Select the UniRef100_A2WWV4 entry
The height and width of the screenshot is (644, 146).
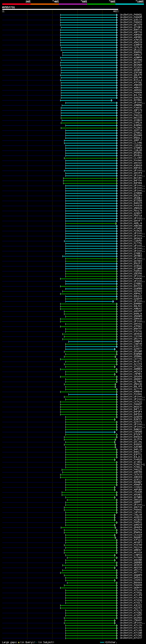(131, 58)
